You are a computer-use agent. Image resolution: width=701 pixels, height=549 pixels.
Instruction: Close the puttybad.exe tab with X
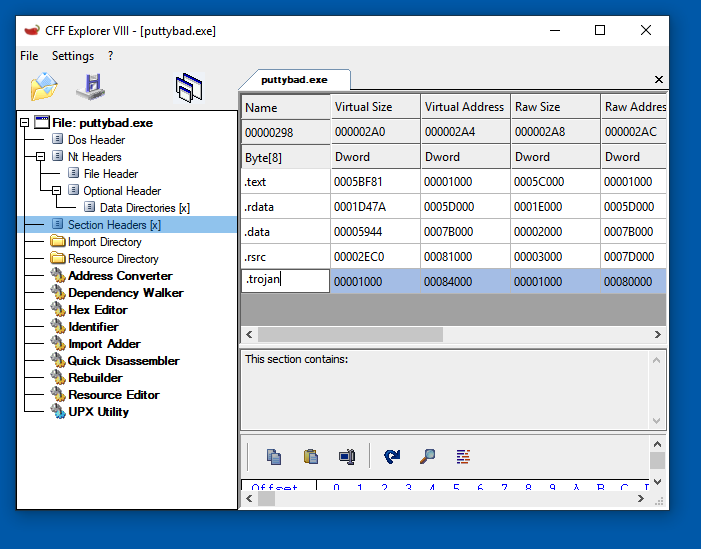pyautogui.click(x=658, y=80)
